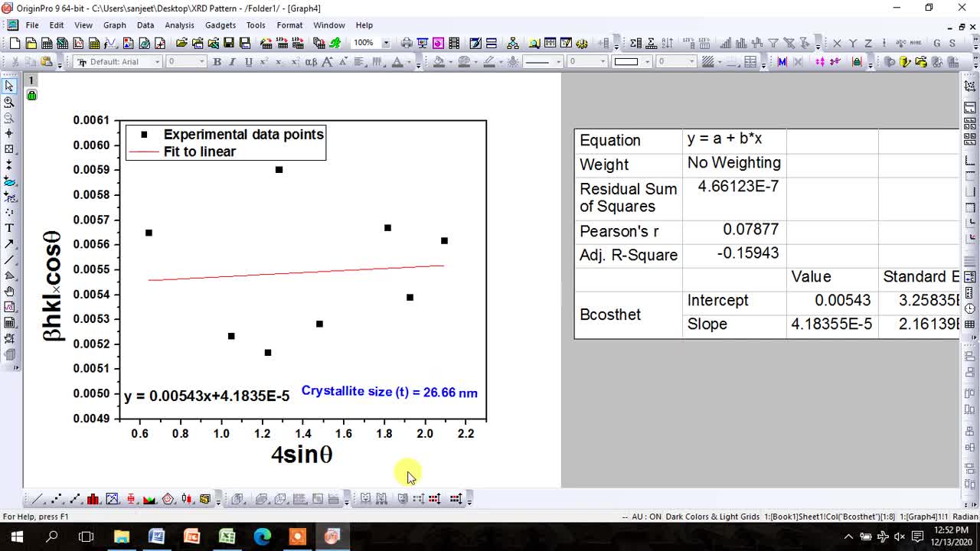Viewport: 980px width, 551px height.
Task: Open the font color dropdown arrow
Action: tap(409, 62)
